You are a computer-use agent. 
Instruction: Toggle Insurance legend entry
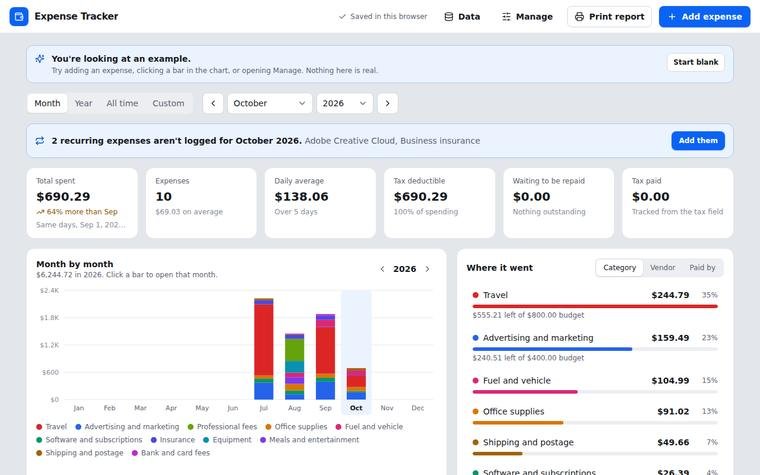173,440
